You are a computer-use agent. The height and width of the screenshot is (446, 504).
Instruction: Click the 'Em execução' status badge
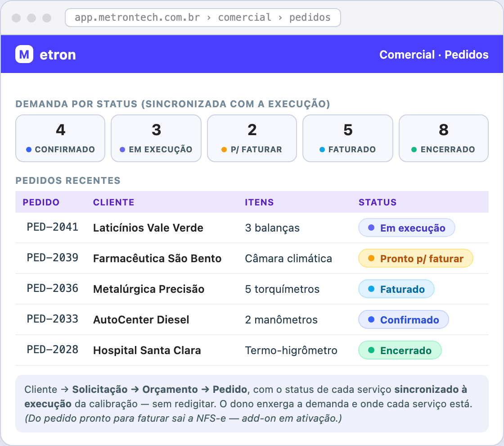coord(407,228)
